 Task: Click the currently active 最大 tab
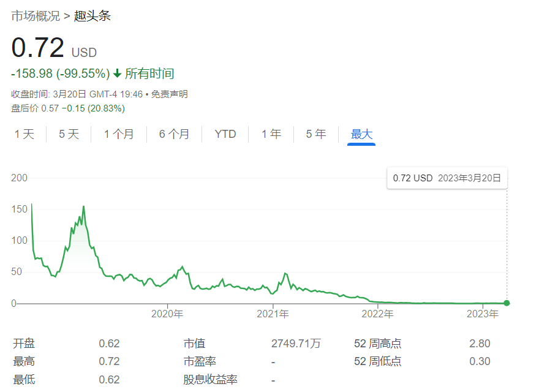pyautogui.click(x=361, y=134)
